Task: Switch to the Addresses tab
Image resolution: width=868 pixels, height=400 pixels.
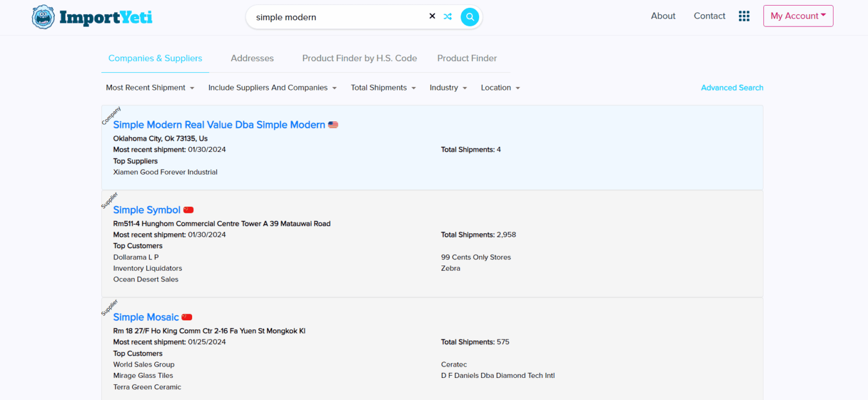Action: click(x=252, y=58)
